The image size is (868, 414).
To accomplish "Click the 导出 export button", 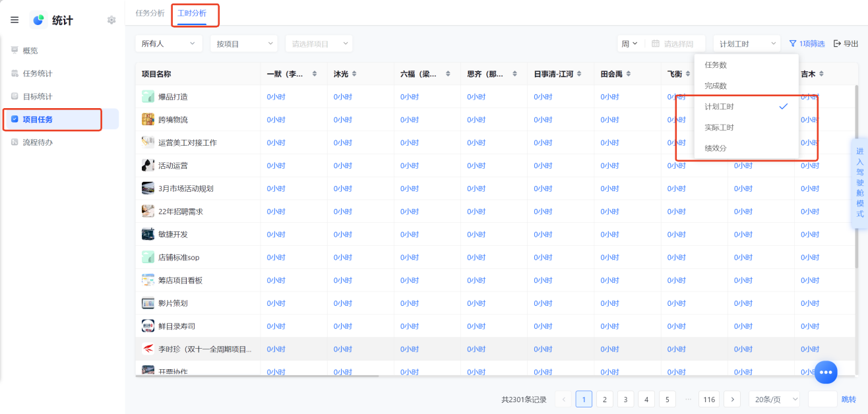I will [x=846, y=44].
